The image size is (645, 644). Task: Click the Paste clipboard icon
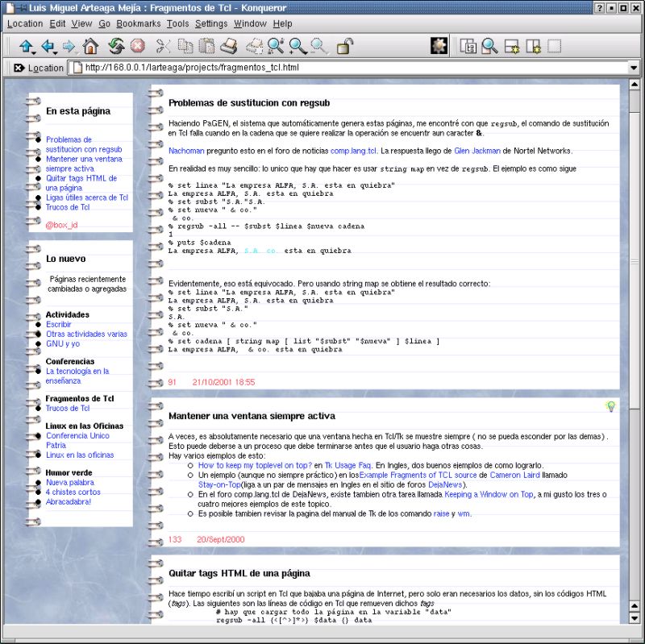coord(206,46)
